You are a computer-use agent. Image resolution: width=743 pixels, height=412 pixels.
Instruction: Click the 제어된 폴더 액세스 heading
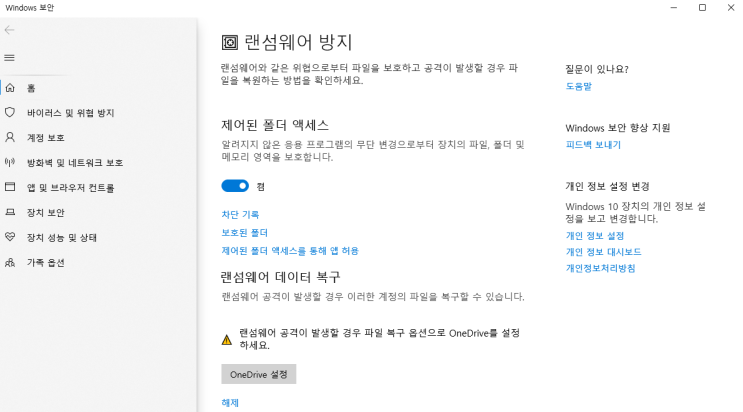coord(275,125)
